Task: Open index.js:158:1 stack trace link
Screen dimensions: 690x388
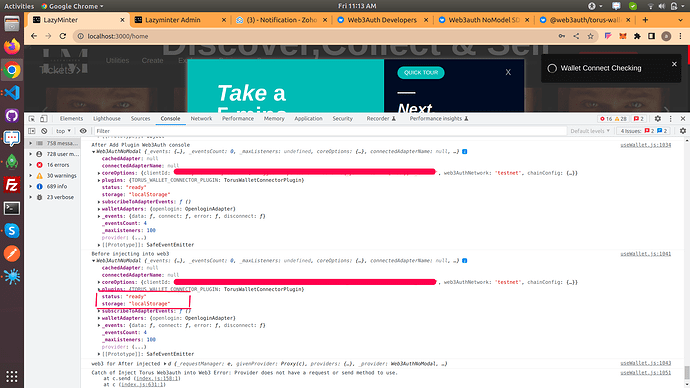Action: pos(158,378)
